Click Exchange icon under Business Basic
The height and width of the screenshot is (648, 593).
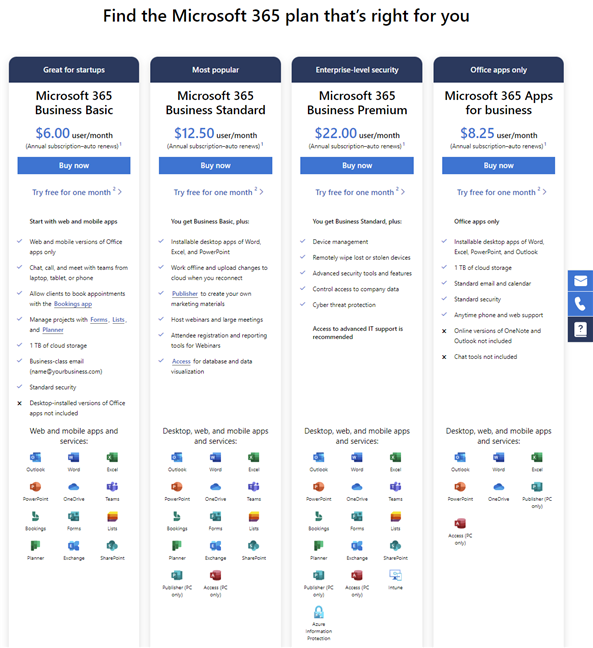pos(74,546)
